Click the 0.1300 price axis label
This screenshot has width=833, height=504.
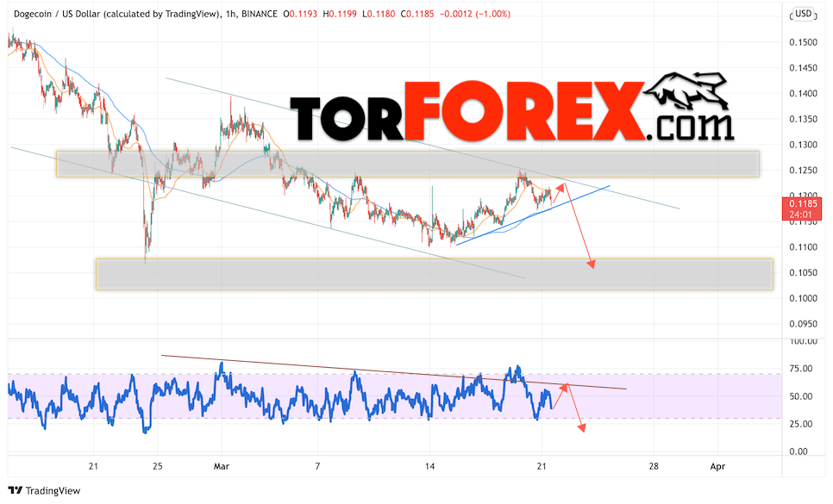[x=803, y=145]
